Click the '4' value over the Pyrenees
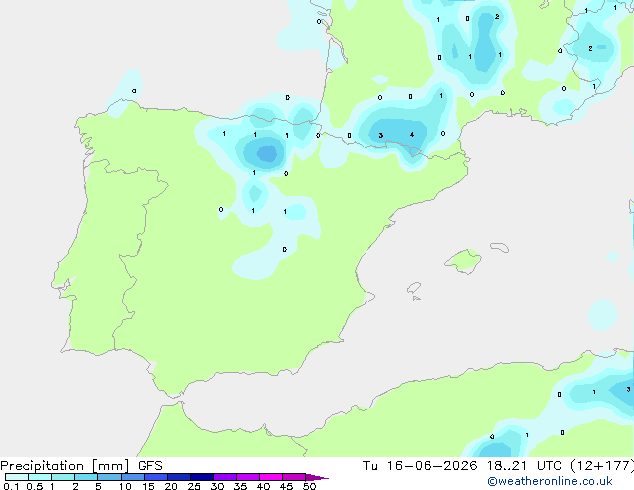 point(412,135)
